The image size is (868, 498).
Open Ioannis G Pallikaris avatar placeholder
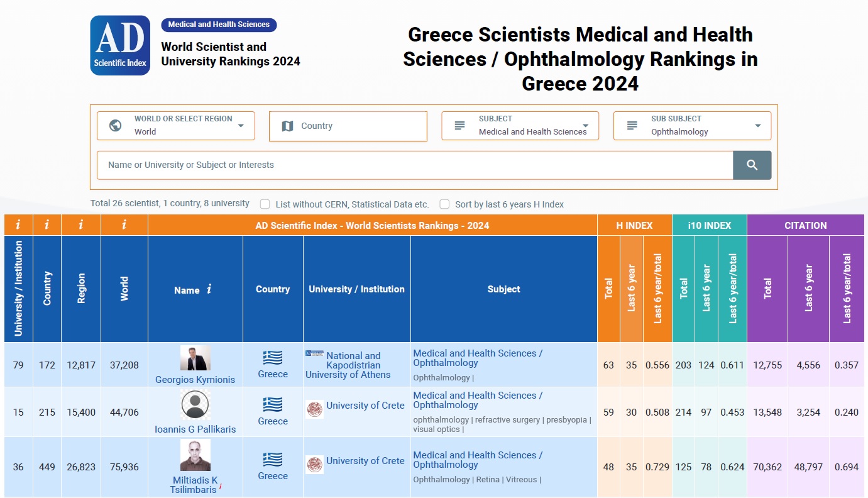coord(195,404)
